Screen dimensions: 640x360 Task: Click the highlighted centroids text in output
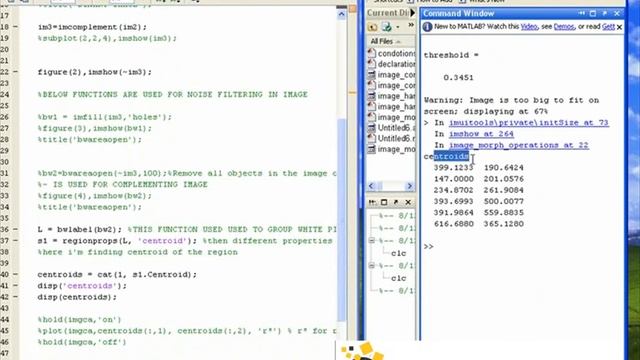tap(451, 156)
